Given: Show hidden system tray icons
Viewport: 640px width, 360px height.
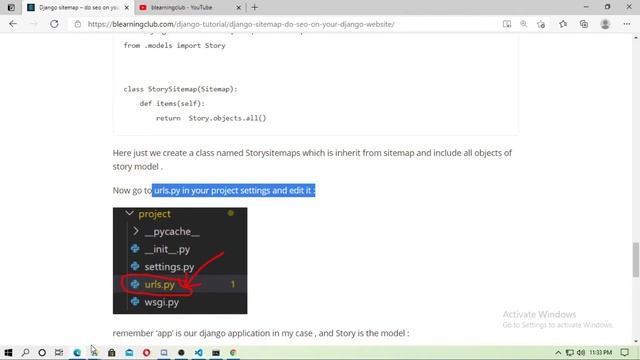Looking at the screenshot, I should (558, 352).
